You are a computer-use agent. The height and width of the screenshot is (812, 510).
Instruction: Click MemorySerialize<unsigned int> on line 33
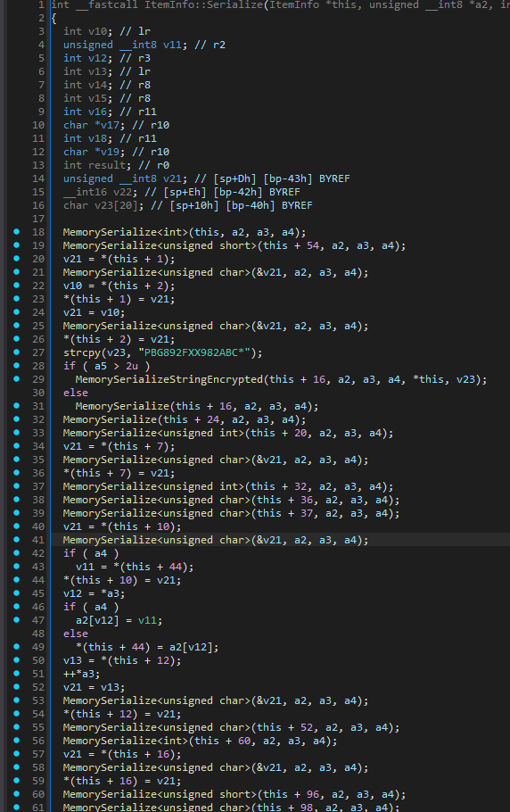point(153,433)
